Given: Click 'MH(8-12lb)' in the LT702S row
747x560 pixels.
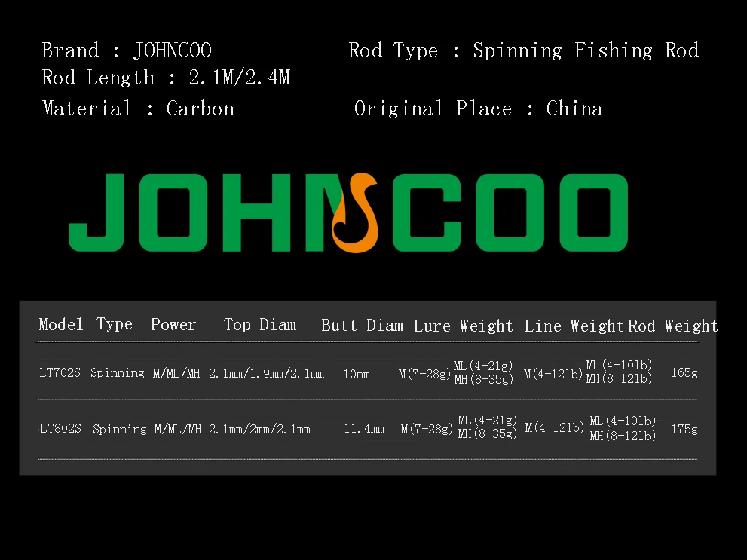Looking at the screenshot, I should [x=619, y=379].
